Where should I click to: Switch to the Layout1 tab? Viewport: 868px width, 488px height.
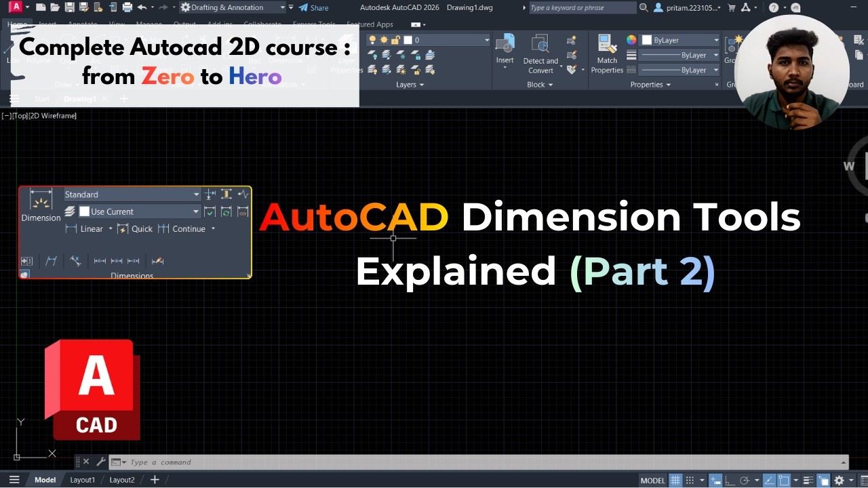coord(83,480)
